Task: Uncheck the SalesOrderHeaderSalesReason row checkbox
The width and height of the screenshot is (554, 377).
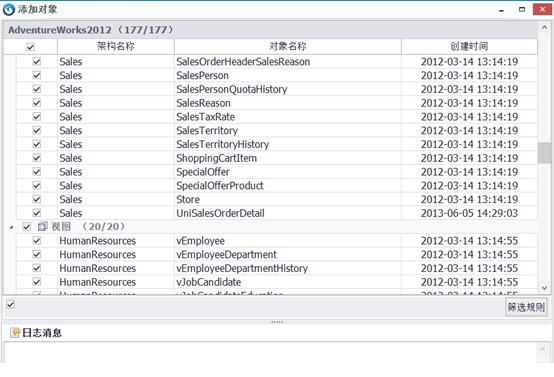Action: click(37, 61)
